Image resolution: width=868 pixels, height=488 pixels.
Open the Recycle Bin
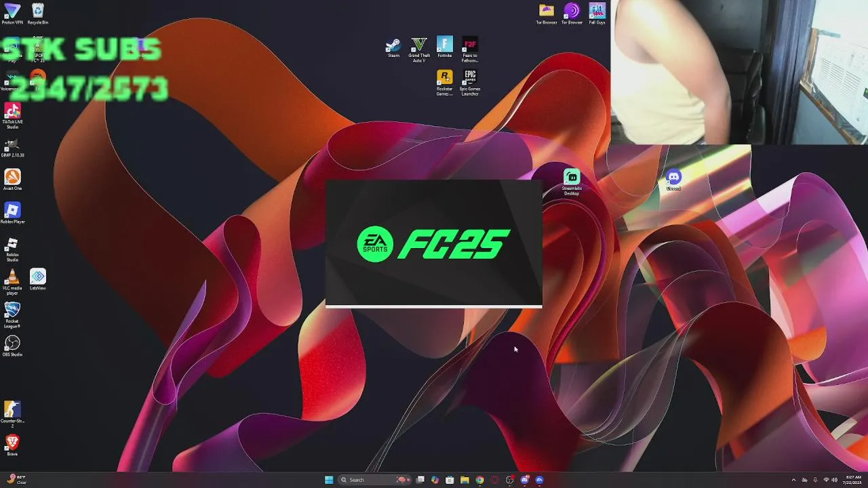(38, 14)
